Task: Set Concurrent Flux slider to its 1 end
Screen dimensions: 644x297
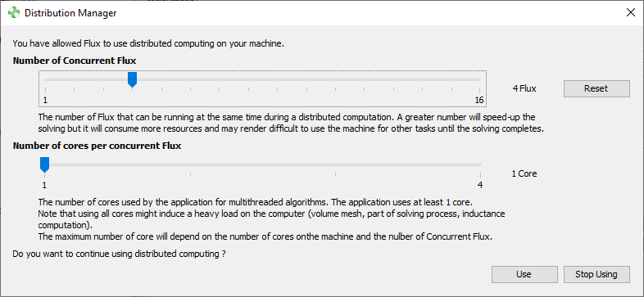Action: (45, 79)
